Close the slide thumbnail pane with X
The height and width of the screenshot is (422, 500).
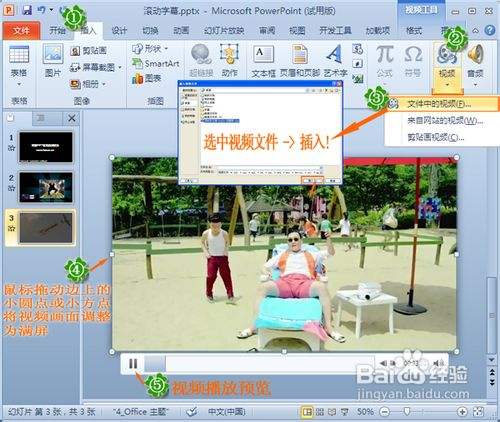(x=71, y=118)
